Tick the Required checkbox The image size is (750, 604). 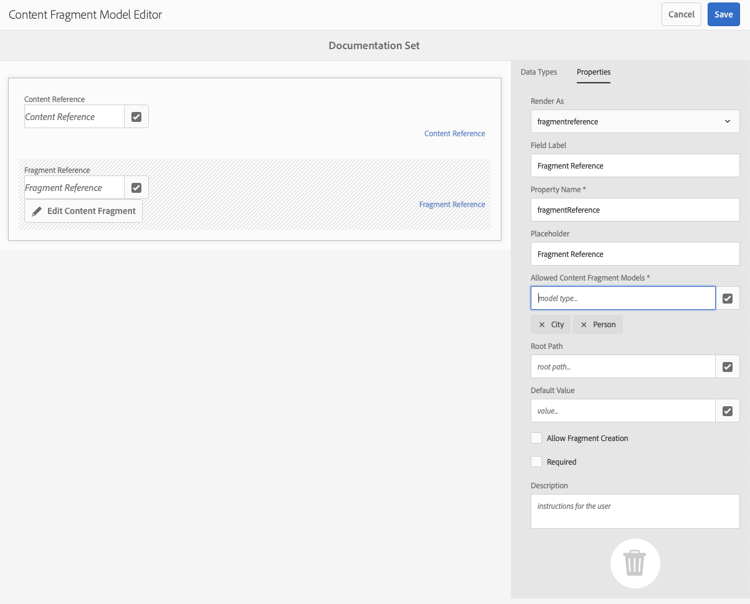(536, 461)
